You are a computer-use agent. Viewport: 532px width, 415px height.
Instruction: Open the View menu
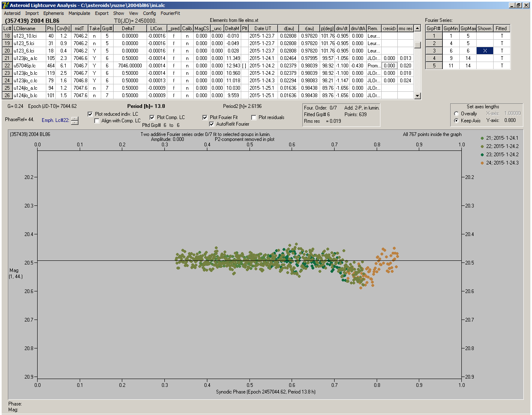click(x=133, y=13)
